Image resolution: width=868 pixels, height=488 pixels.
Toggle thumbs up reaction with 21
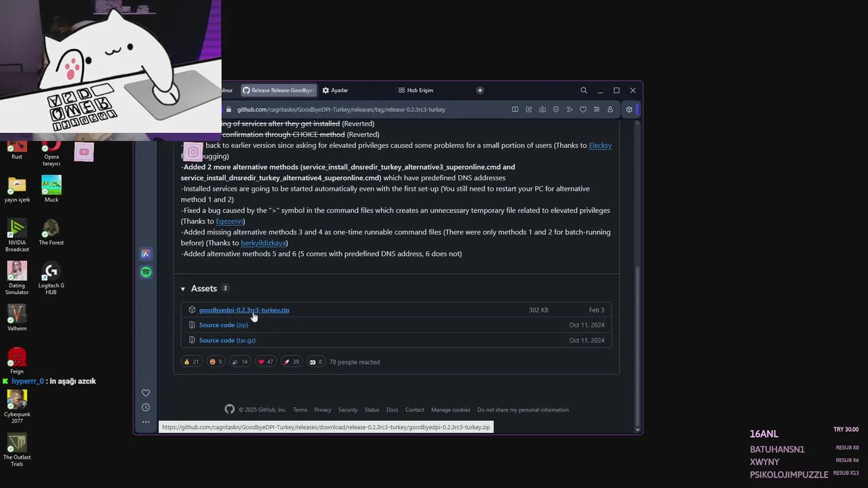(x=191, y=362)
